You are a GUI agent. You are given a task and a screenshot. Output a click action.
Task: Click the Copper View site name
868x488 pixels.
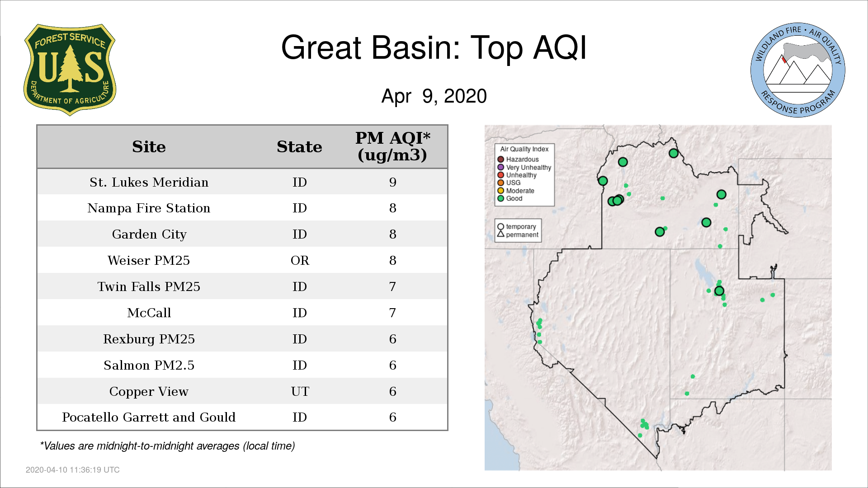pyautogui.click(x=149, y=391)
